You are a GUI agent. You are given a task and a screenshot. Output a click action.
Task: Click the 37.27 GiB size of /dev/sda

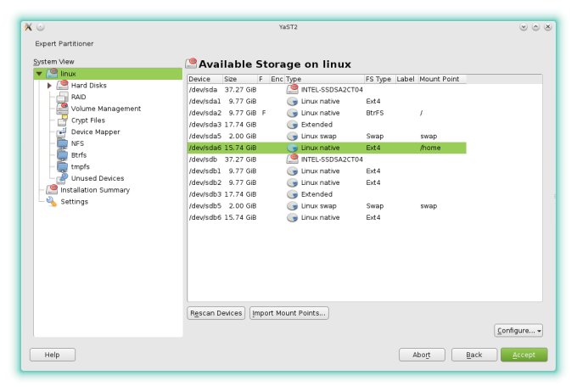point(240,89)
